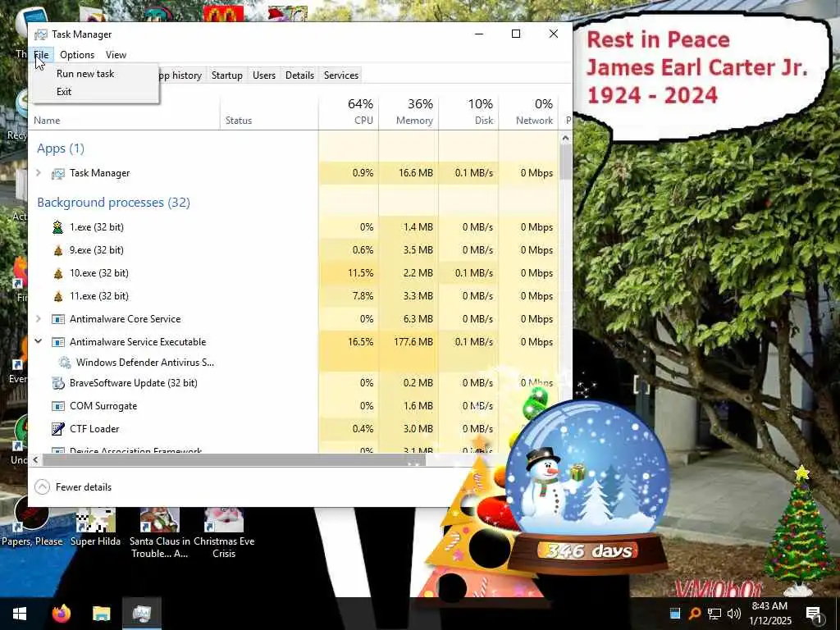The height and width of the screenshot is (630, 840).
Task: Select Run new task in File menu
Action: click(85, 73)
